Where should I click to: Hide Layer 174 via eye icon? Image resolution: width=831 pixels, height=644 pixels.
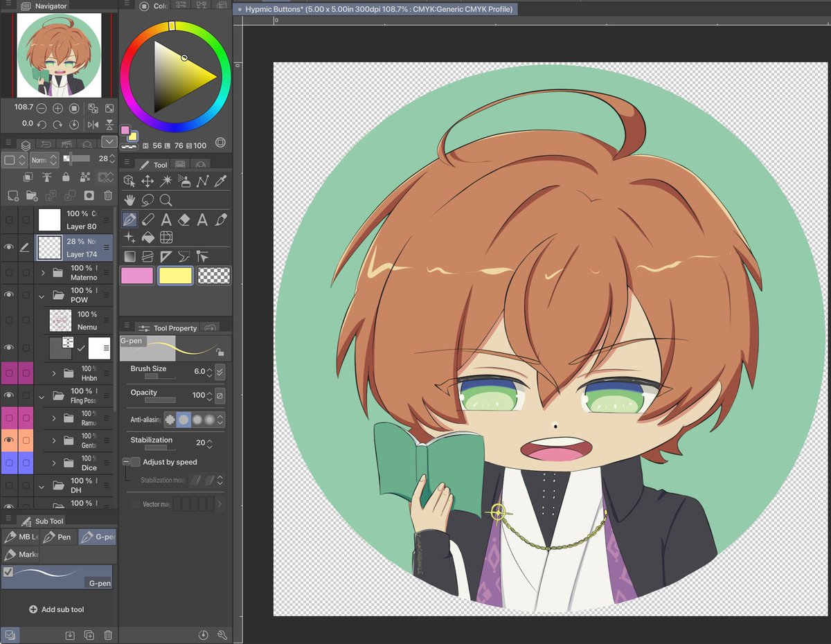click(9, 247)
